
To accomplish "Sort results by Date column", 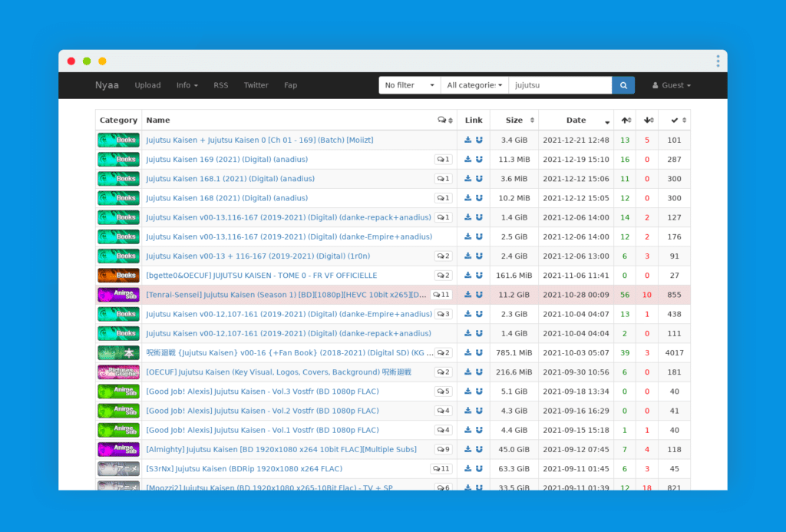I will click(576, 121).
